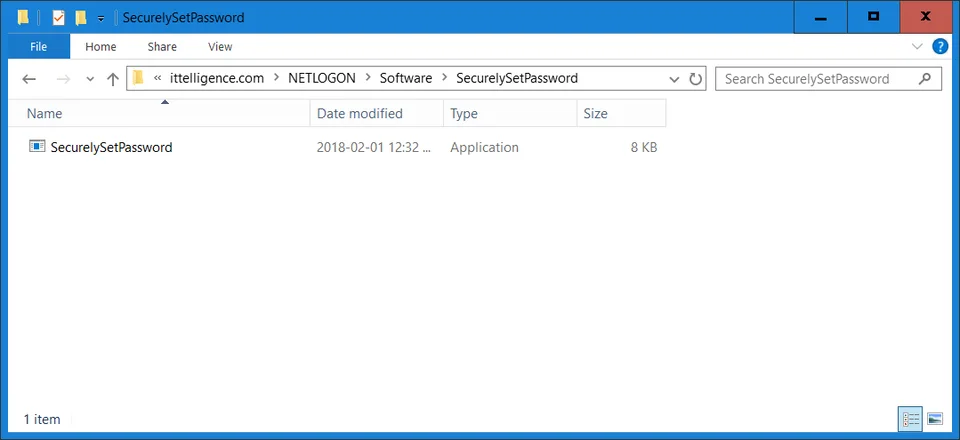Maximize the SecurelySetPassword window
Image resolution: width=960 pixels, height=440 pixels.
pos(874,17)
